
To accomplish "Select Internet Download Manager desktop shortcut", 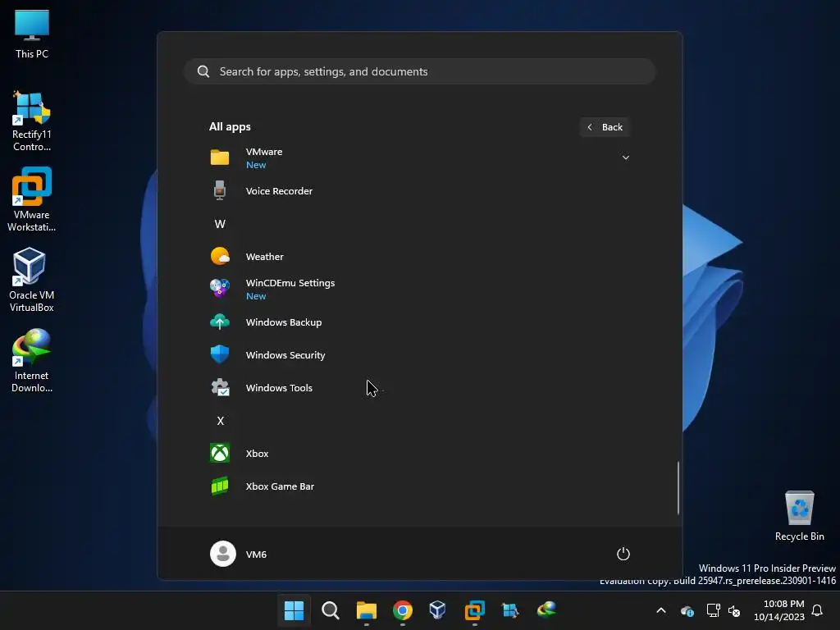I will coord(32,361).
